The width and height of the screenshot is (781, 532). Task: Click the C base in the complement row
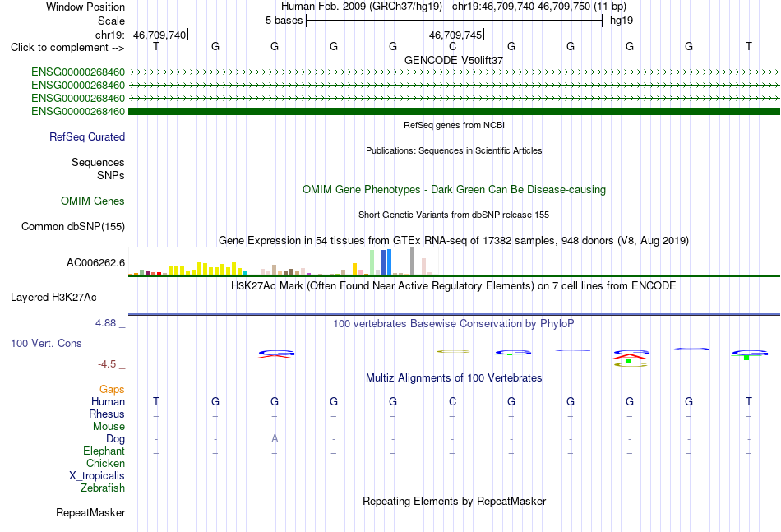click(452, 46)
